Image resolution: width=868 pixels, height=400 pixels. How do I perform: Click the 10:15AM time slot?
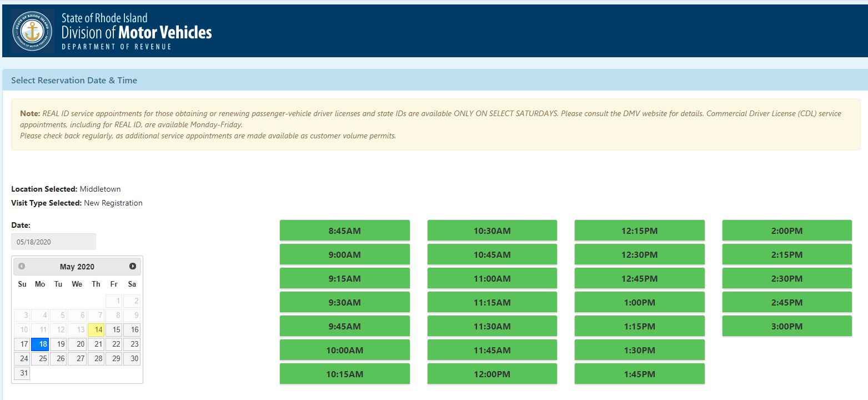[x=344, y=374]
